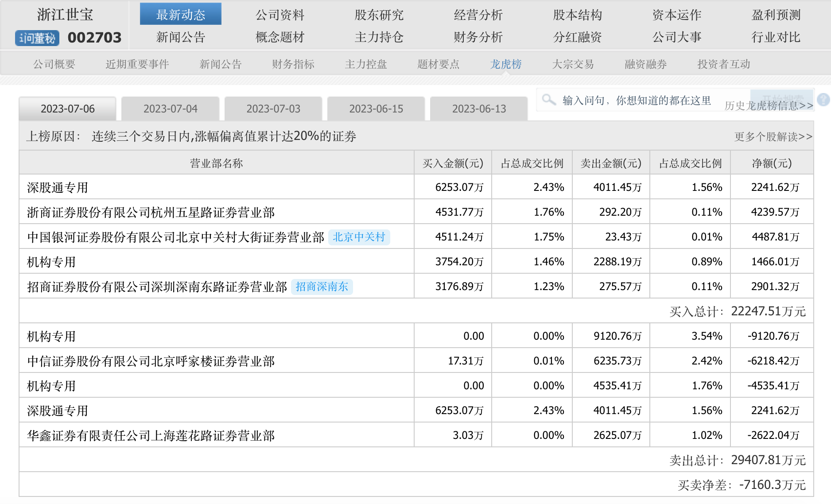Go to 大宗交易 in sub-navigation
This screenshot has width=831, height=504.
pyautogui.click(x=572, y=65)
